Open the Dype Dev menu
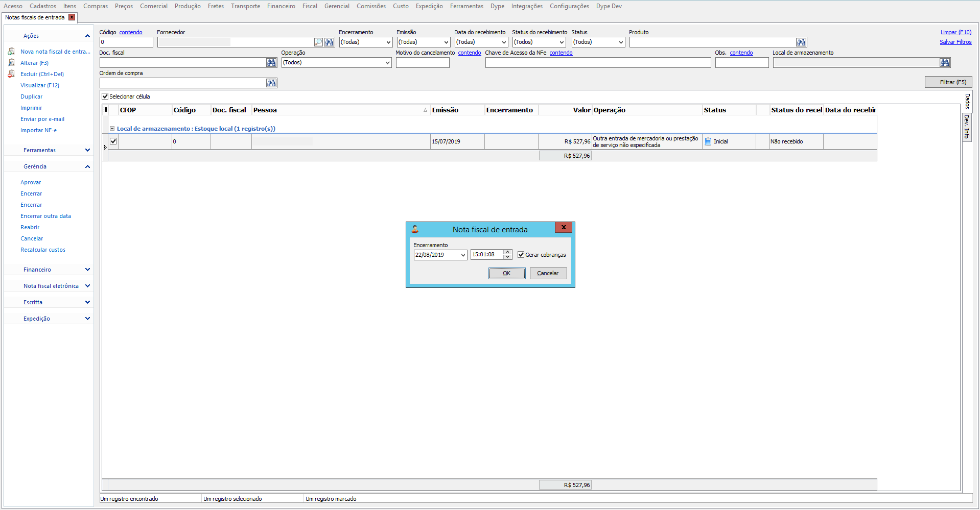The width and height of the screenshot is (980, 510). [x=609, y=6]
